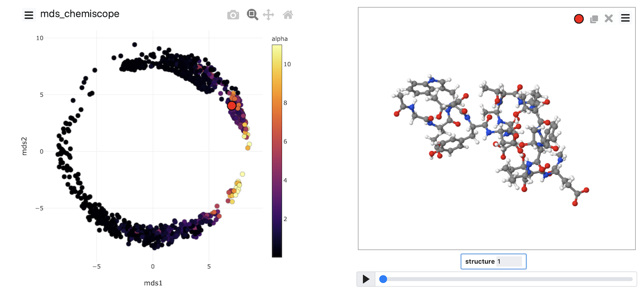Close the structure viewer with the X icon
Screen dimensions: 644x295
pyautogui.click(x=608, y=18)
